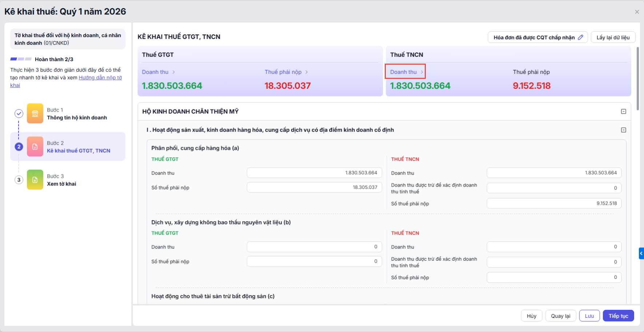644x332 pixels.
Task: Click heading Hoạt động cho thuê tài sản (c)
Action: [213, 296]
